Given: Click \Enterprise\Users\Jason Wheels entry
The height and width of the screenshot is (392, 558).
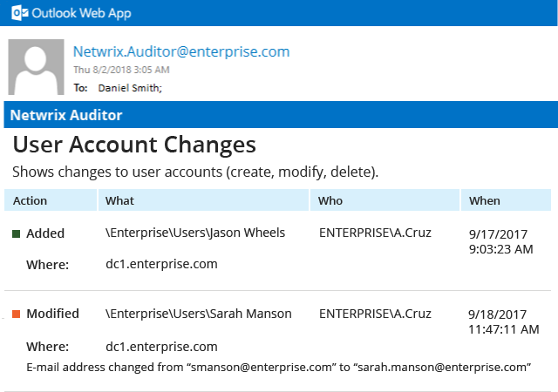Looking at the screenshot, I should 195,233.
